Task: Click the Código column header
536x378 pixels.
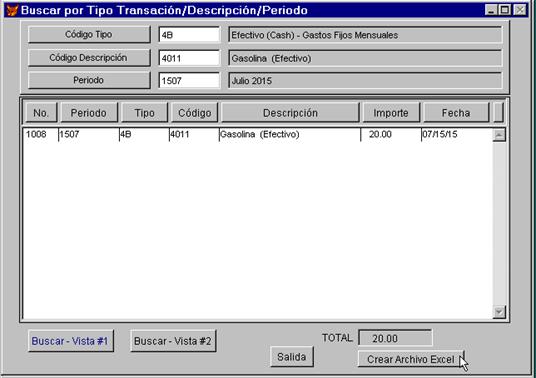Action: click(x=195, y=113)
